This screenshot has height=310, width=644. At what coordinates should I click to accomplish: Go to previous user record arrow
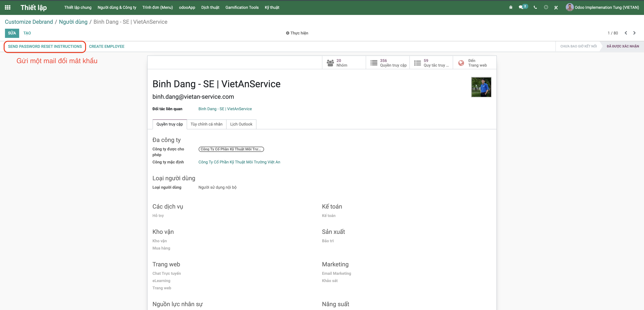tap(626, 33)
